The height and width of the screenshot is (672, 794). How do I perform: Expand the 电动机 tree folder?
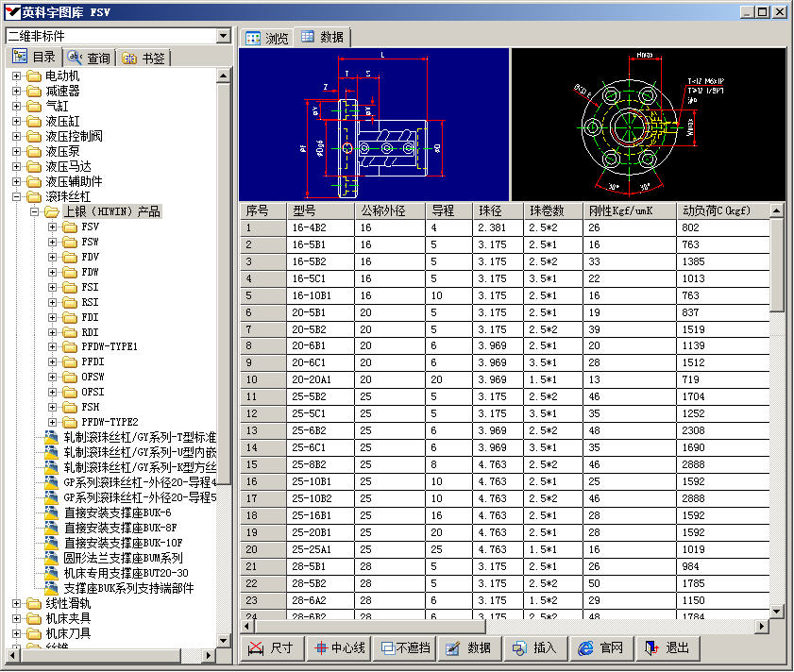point(16,76)
